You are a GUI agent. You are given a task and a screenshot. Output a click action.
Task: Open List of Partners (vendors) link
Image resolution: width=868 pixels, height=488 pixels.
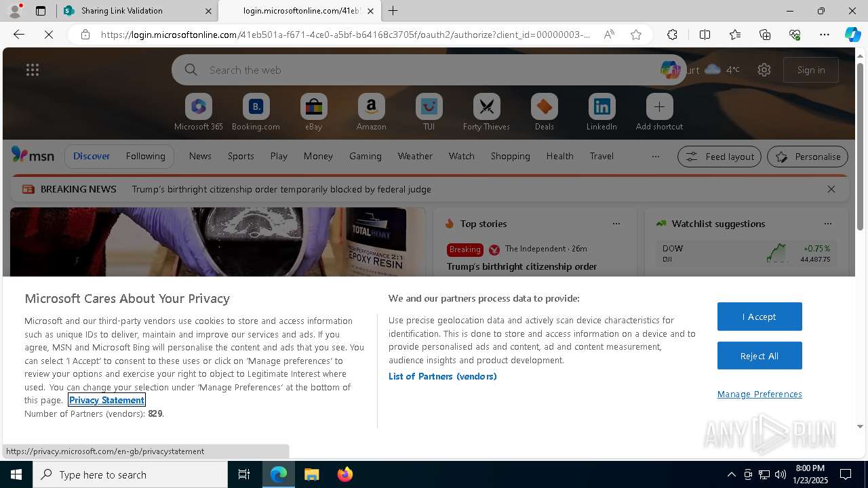pyautogui.click(x=443, y=376)
